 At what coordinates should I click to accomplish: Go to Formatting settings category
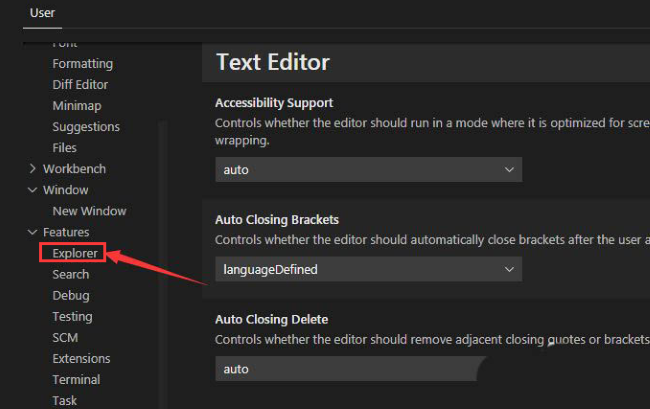[x=82, y=64]
